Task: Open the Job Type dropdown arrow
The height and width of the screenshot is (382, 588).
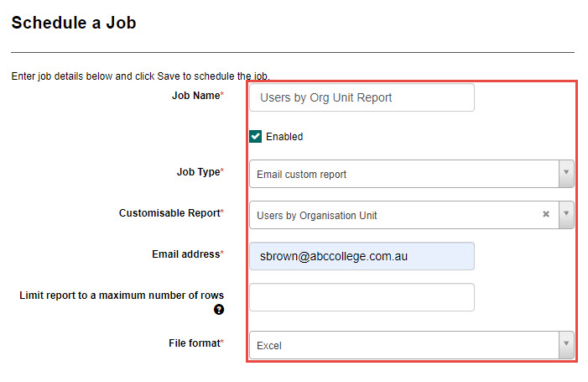Action: 566,174
